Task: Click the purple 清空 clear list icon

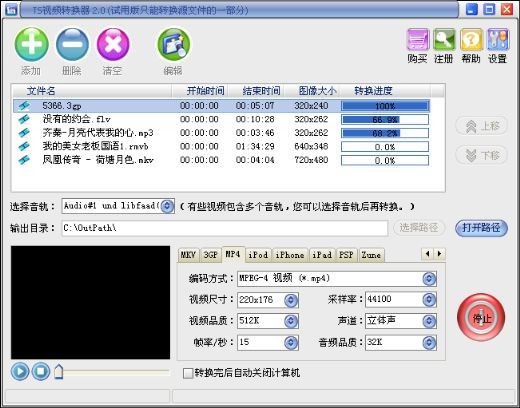Action: [113, 44]
